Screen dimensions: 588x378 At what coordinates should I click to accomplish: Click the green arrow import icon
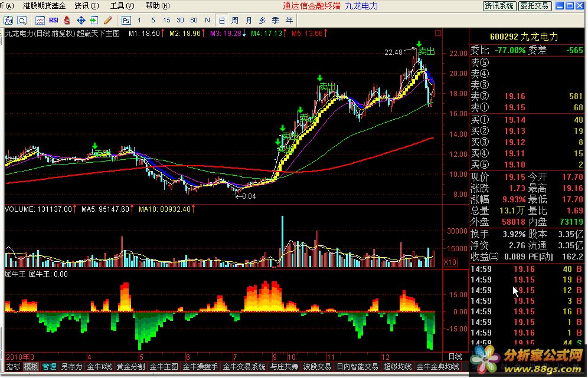94,20
